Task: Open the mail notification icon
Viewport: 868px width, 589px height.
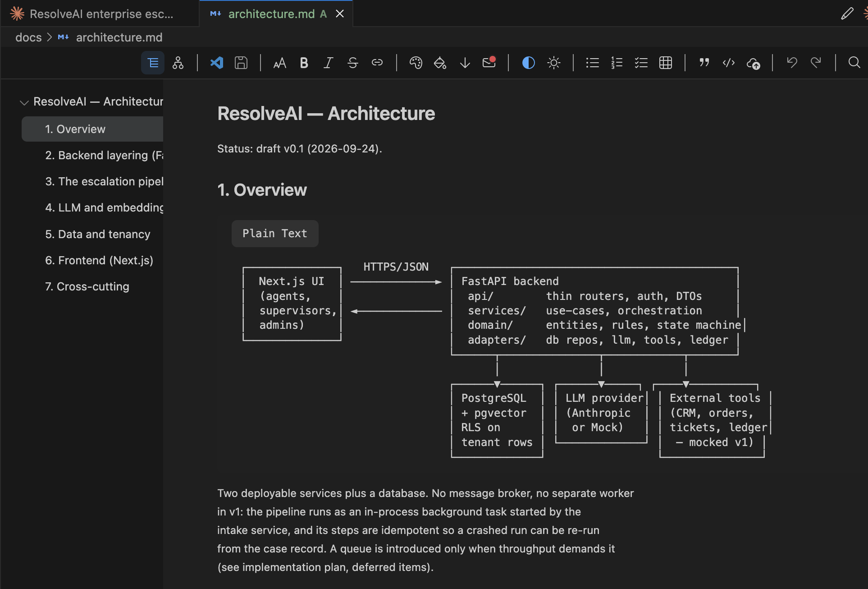Action: (489, 62)
